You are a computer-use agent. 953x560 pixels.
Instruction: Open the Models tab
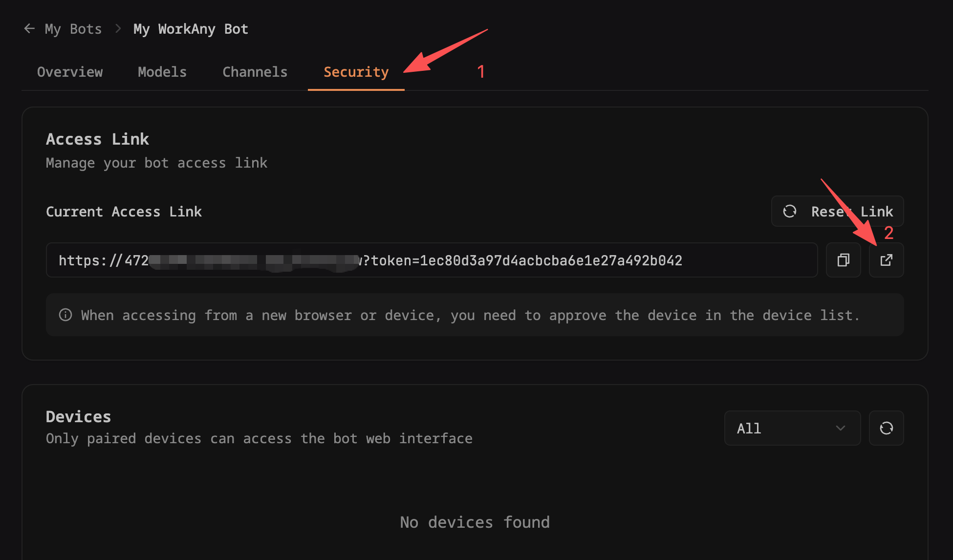(162, 72)
